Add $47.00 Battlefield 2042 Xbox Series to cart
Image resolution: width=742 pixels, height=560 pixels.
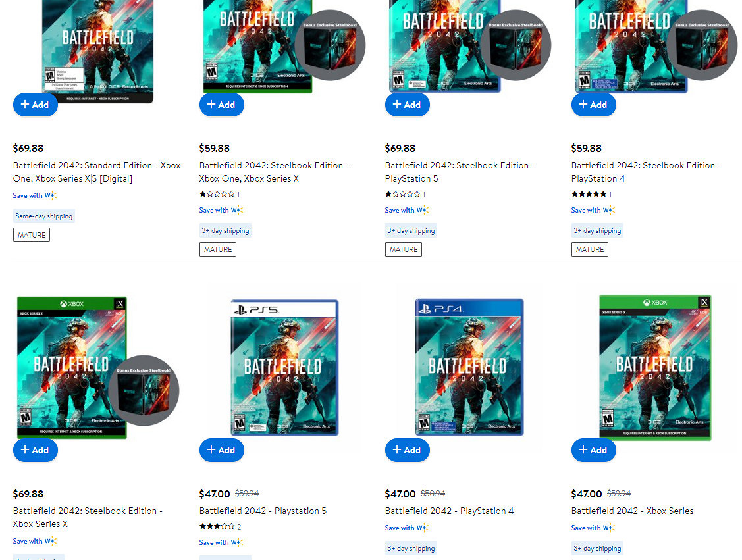click(x=593, y=450)
